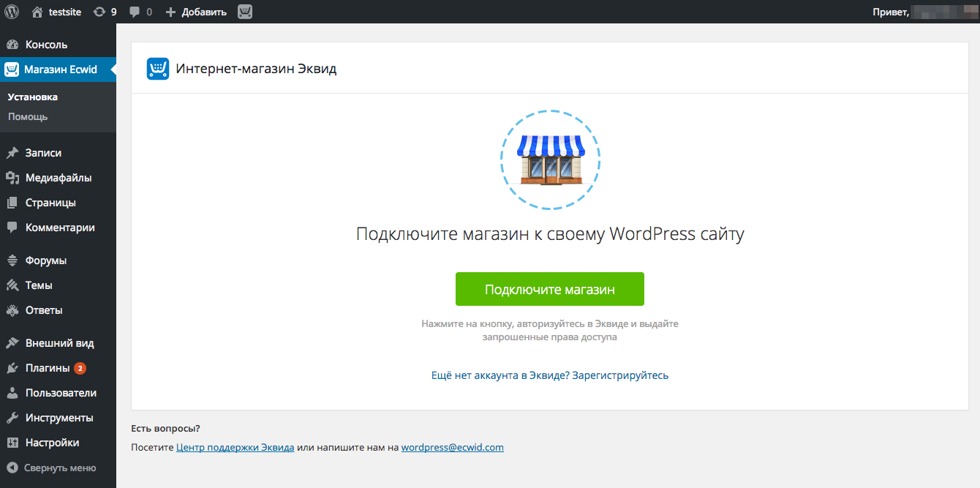Click Ещё нет аккаунта в Эквиде? Зарегистрируйтесь link

coord(550,375)
